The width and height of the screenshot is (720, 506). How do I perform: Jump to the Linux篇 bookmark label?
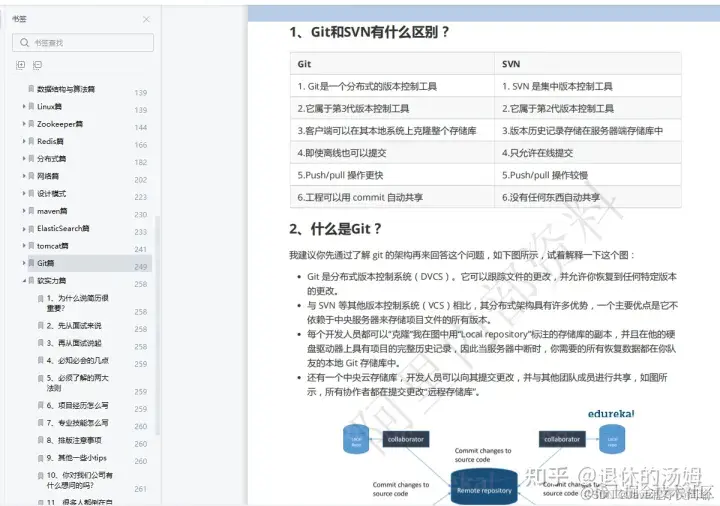(x=49, y=107)
